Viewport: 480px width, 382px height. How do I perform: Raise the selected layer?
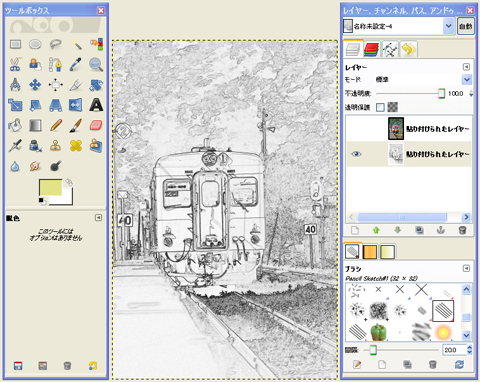point(376,230)
